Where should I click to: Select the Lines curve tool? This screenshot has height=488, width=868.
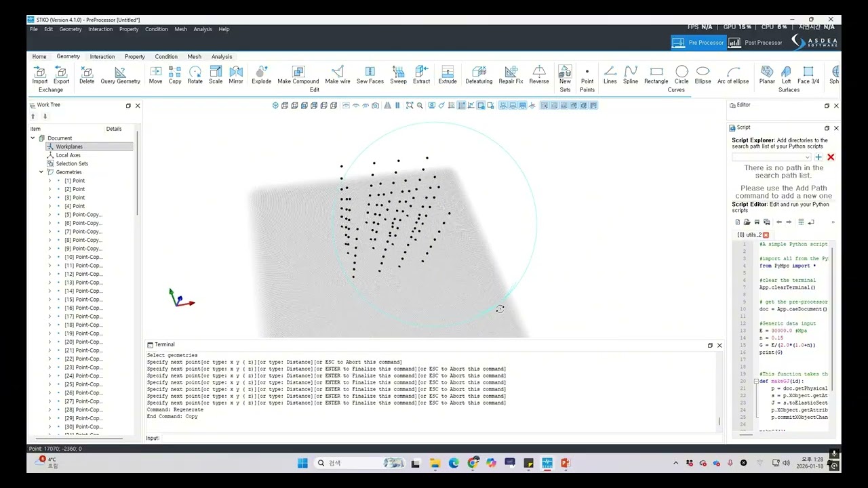610,75
